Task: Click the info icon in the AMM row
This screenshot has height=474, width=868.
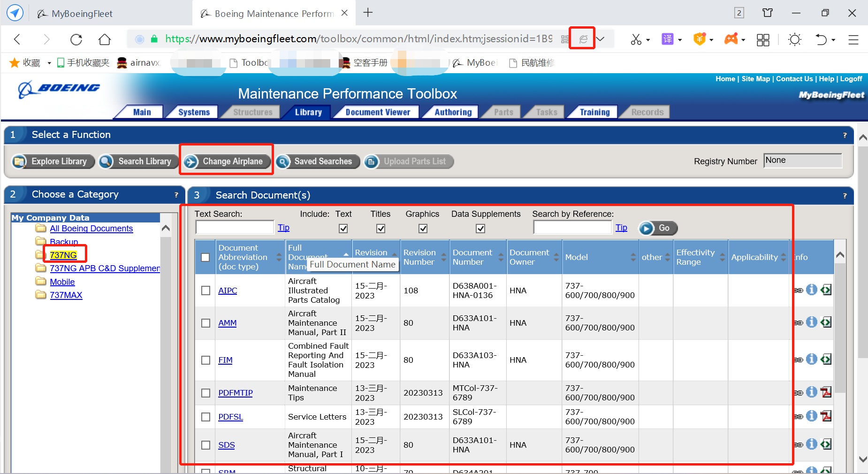Action: pos(812,322)
